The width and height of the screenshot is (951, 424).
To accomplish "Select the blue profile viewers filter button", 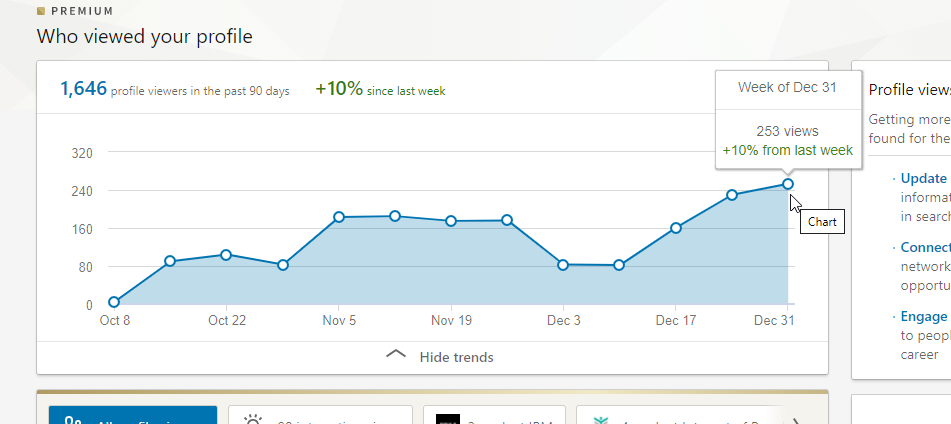I will click(x=132, y=417).
